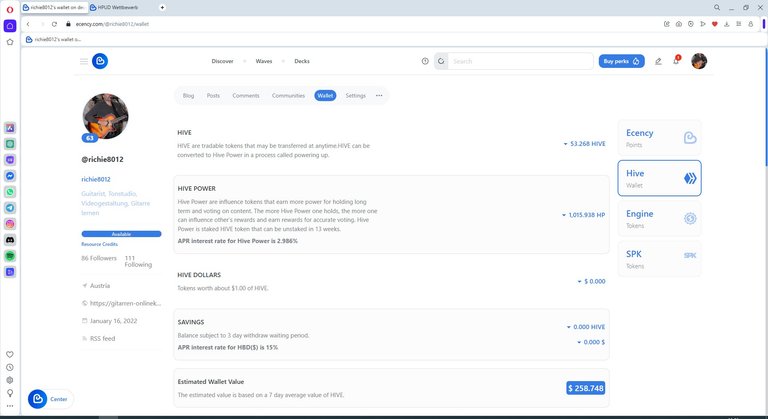
Task: Open Ecency hamburger menu
Action: point(84,61)
